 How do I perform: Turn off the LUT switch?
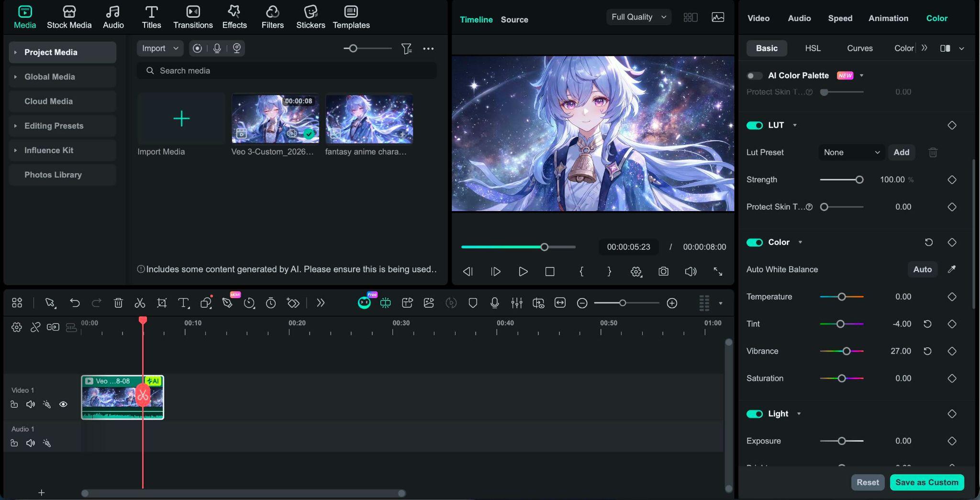(x=755, y=125)
